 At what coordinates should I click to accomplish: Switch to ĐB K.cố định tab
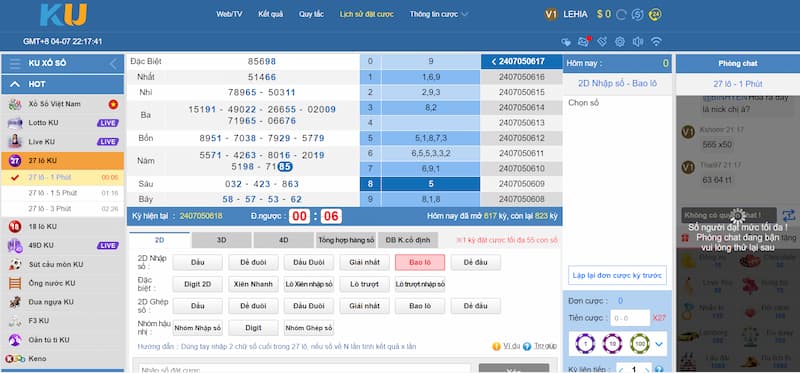(x=408, y=240)
